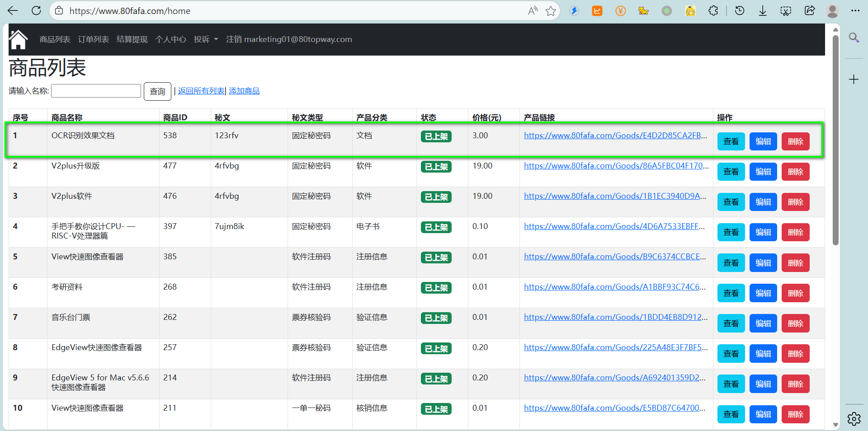The image size is (868, 431).
Task: Open the Downloads arrow icon
Action: [763, 11]
